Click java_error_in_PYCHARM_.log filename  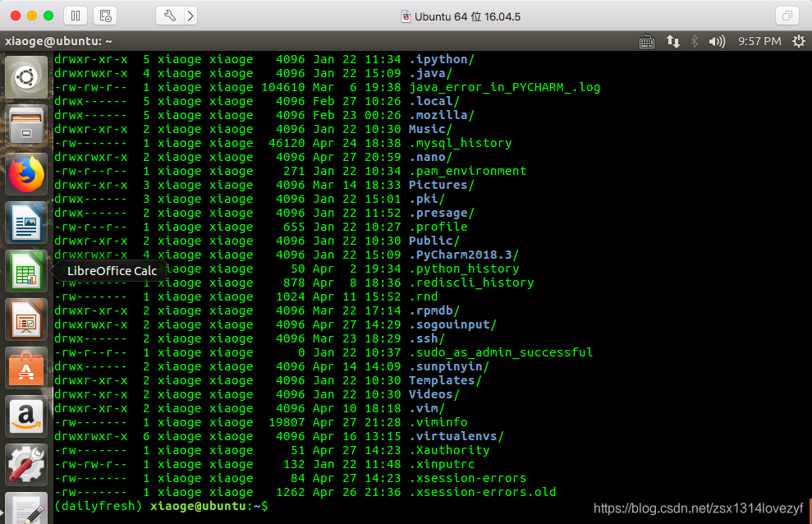click(505, 88)
